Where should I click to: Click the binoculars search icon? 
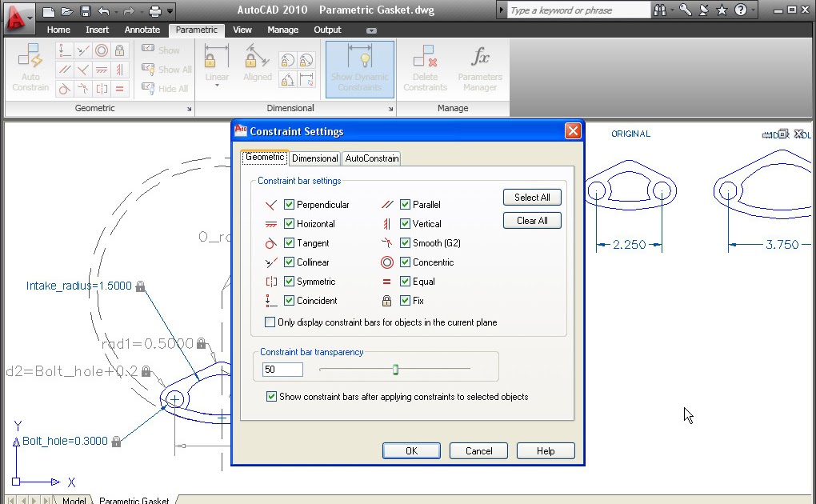[659, 10]
